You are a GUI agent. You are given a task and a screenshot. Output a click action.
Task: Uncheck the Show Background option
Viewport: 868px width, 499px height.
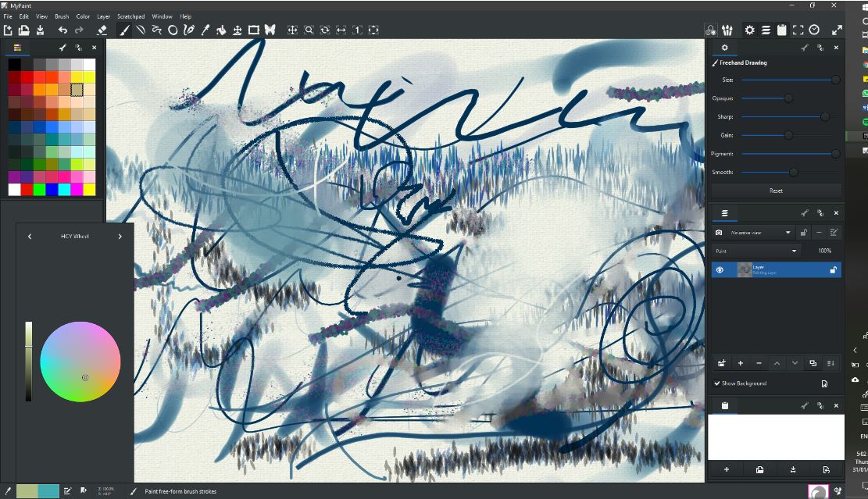(718, 383)
